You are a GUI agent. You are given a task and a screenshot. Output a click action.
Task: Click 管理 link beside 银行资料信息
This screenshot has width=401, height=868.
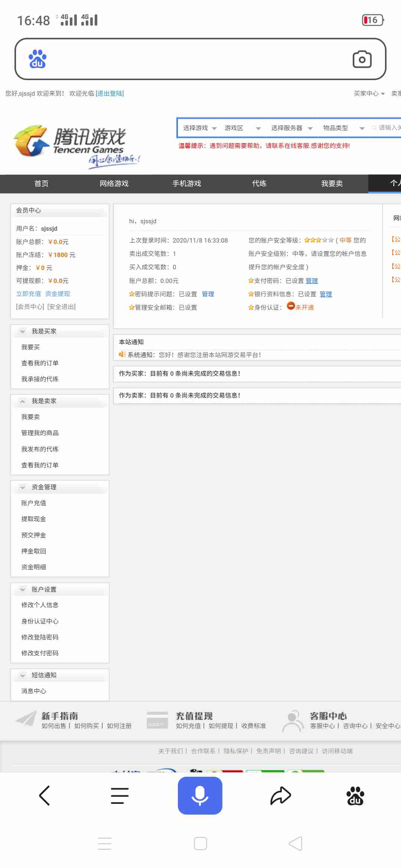tap(326, 294)
